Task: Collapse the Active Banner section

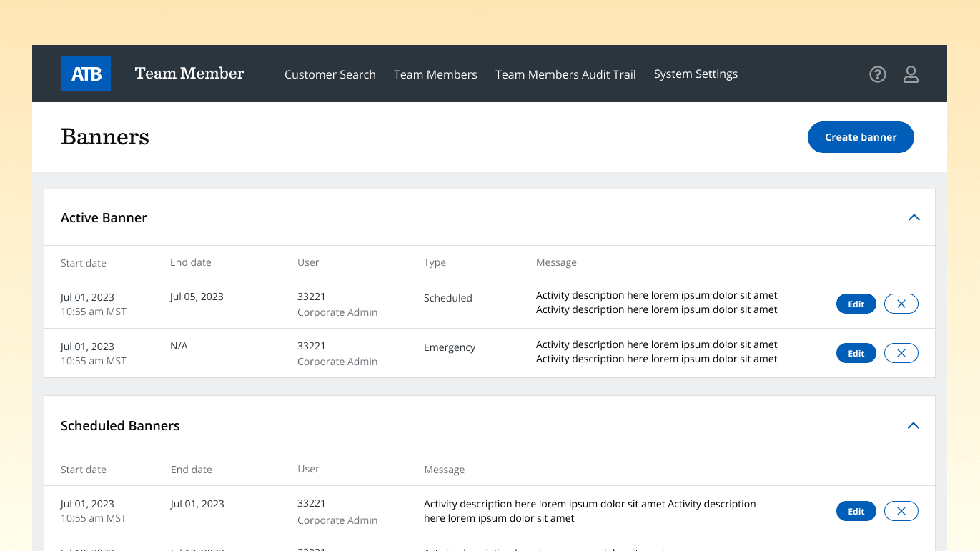Action: point(914,217)
